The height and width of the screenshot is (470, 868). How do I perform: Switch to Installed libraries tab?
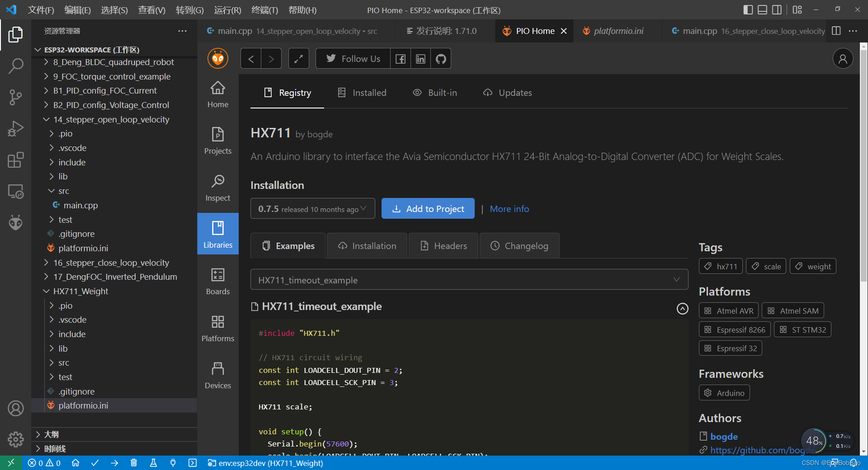tap(362, 93)
